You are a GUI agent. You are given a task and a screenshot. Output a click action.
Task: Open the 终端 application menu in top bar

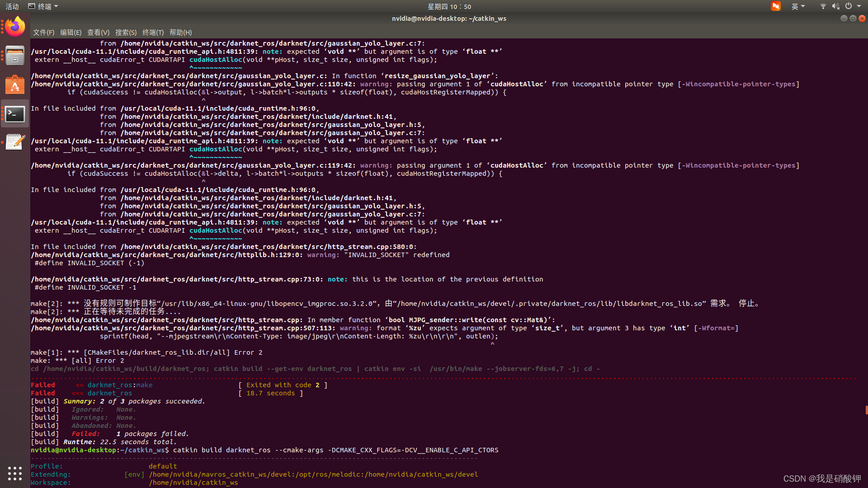coord(43,6)
